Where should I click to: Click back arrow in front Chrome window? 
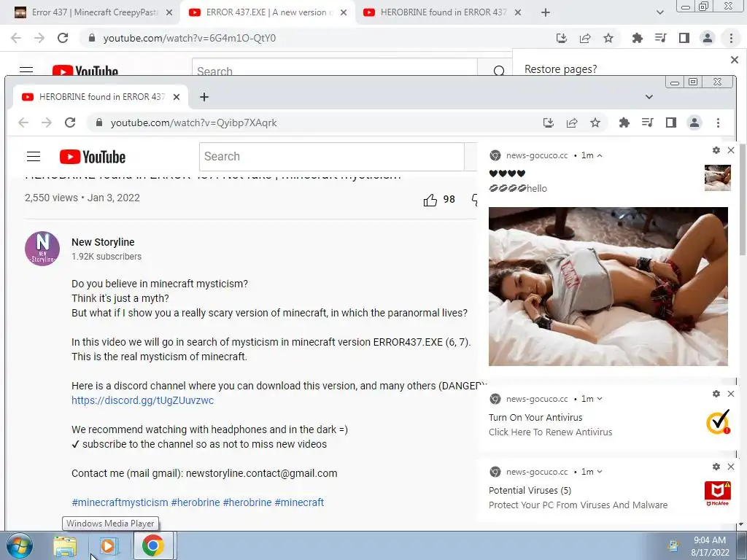[x=23, y=122]
